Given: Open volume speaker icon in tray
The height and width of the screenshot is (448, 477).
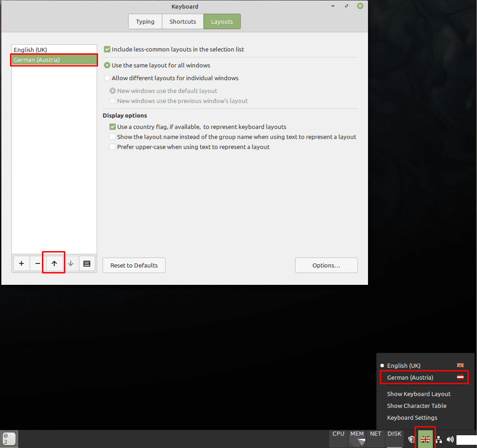Looking at the screenshot, I should [x=450, y=439].
